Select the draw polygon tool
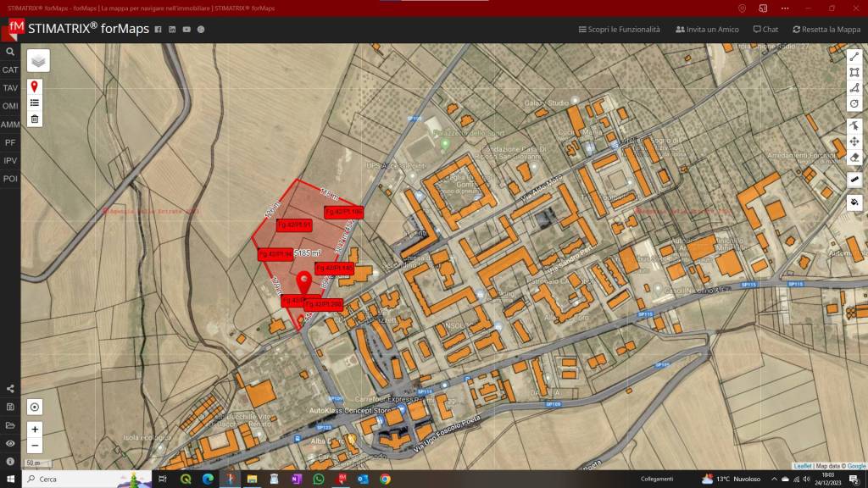This screenshot has height=488, width=868. click(854, 88)
